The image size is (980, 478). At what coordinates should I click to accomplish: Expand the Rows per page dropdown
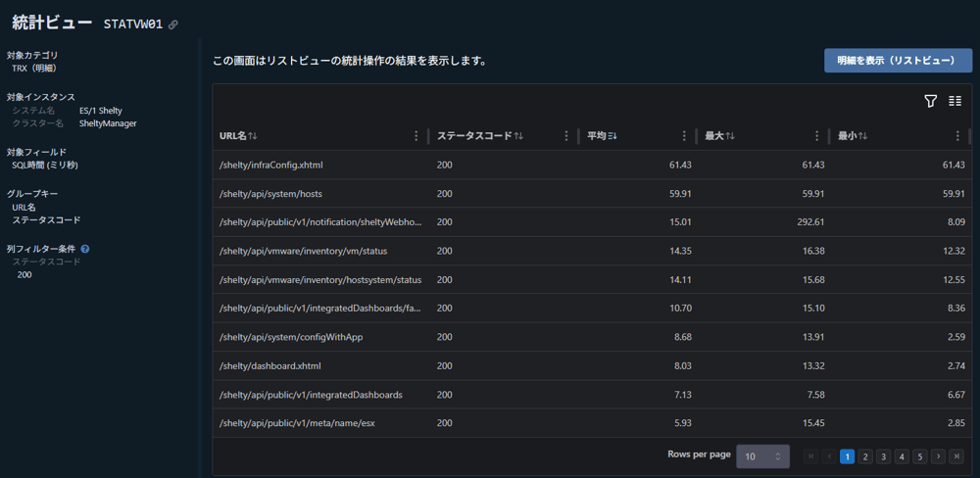(762, 456)
